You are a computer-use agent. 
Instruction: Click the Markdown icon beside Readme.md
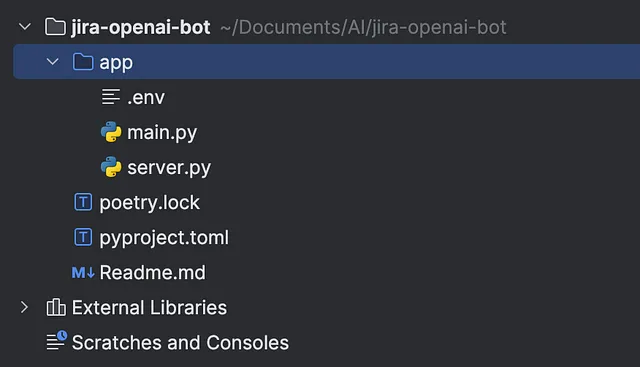(83, 272)
